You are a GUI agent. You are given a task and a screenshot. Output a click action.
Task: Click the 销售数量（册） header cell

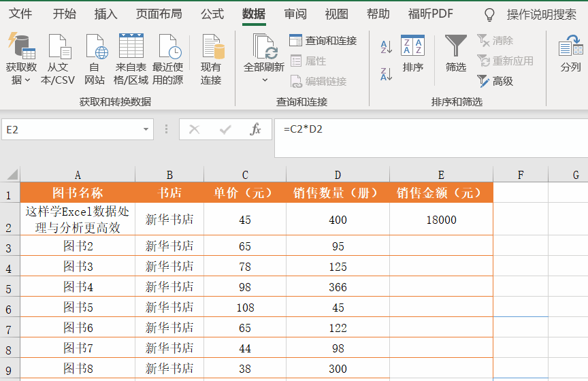(338, 193)
